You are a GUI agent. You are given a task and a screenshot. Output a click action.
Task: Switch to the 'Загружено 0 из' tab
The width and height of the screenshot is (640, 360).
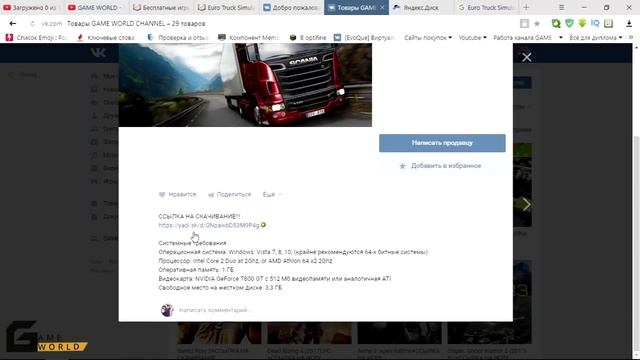[x=30, y=7]
